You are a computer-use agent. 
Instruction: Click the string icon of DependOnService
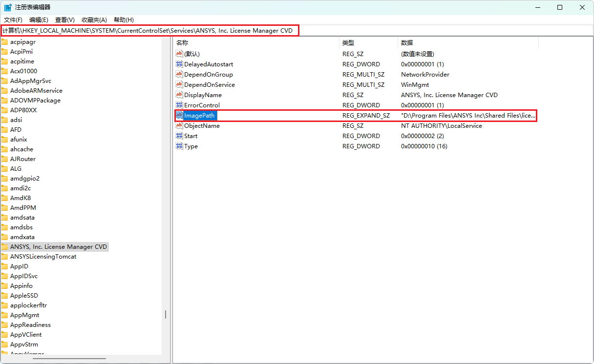tap(179, 84)
